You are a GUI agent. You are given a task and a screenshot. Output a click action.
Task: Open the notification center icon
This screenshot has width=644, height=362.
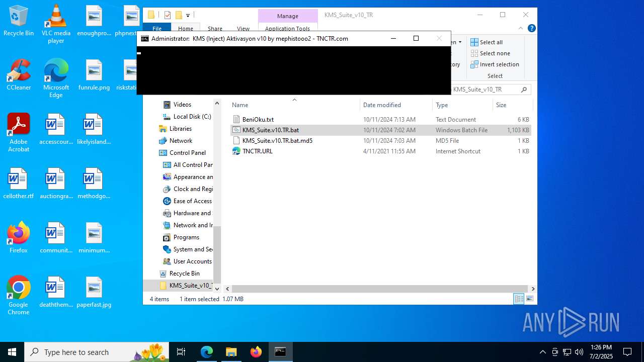coord(627,352)
